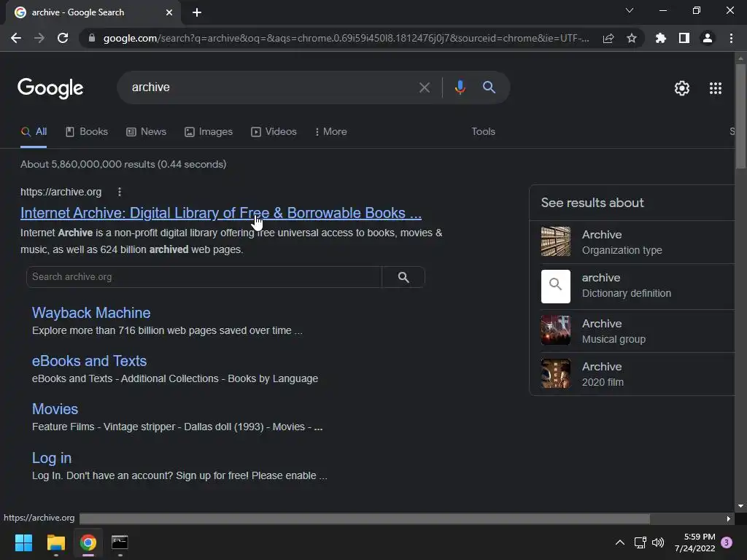
Task: Open the Windows Start menu
Action: click(23, 542)
